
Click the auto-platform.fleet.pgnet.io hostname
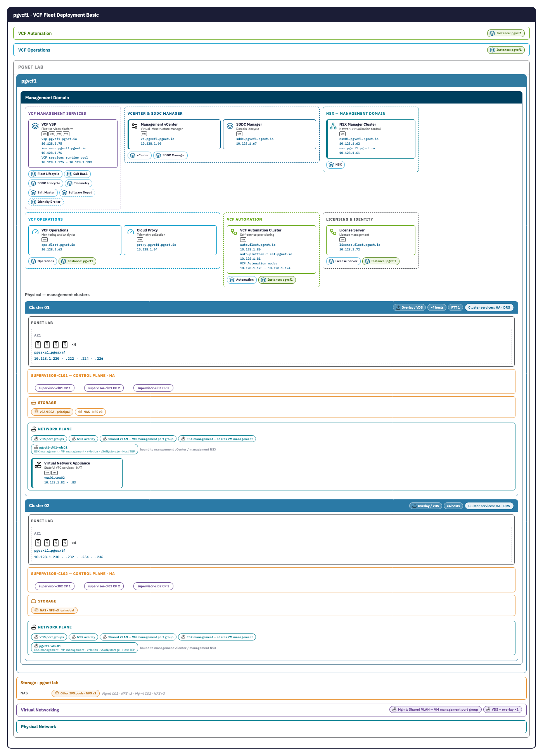pyautogui.click(x=266, y=254)
